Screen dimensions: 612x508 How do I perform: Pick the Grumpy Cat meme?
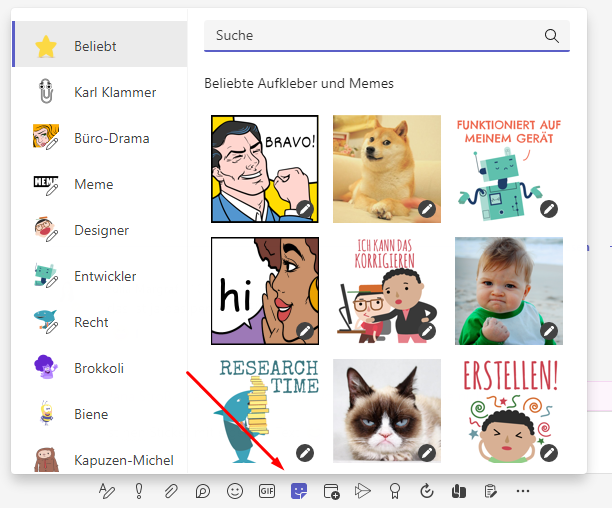coord(386,412)
